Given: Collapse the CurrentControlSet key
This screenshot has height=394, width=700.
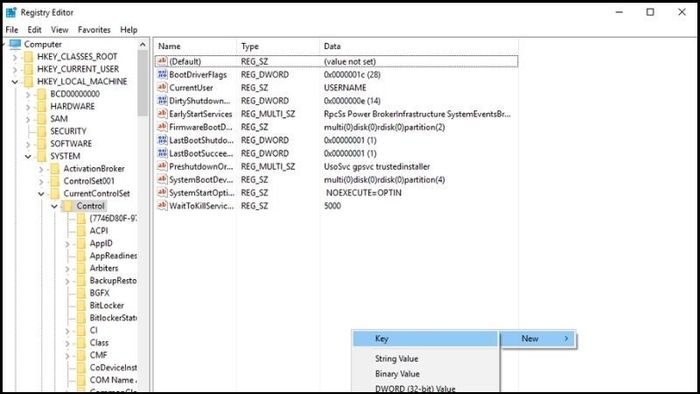Looking at the screenshot, I should coord(41,194).
